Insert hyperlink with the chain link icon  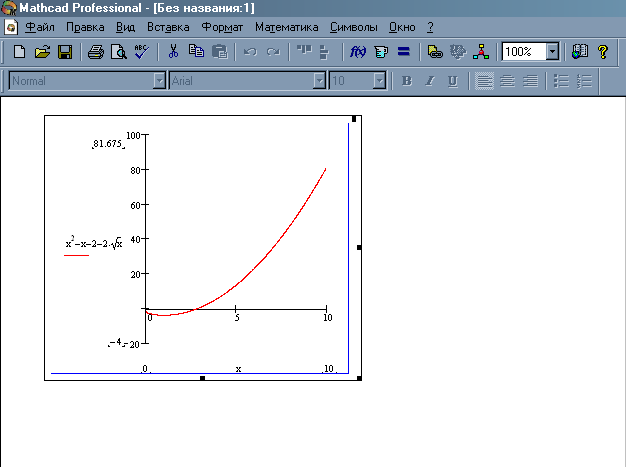(x=435, y=52)
